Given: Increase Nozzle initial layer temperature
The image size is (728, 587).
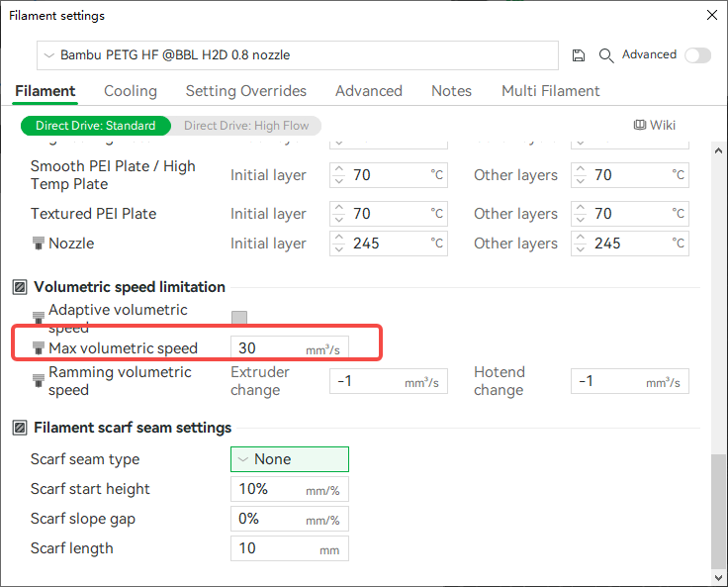Looking at the screenshot, I should [x=339, y=238].
